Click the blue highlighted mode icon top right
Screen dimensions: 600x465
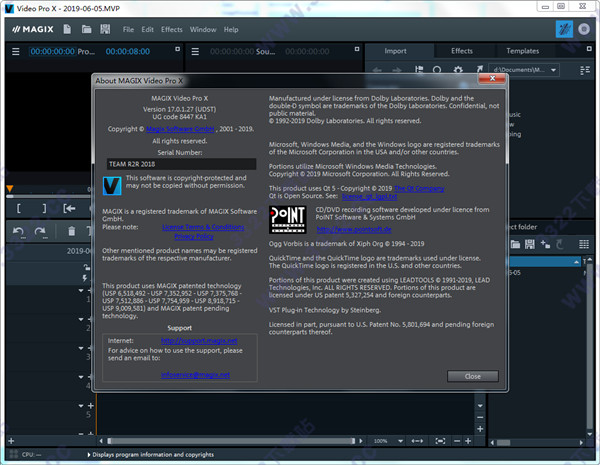click(x=564, y=29)
